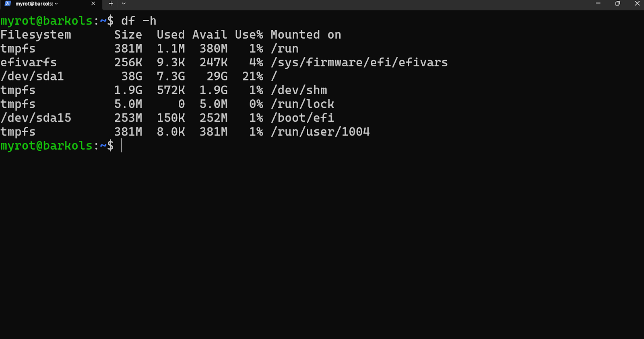Click the /dev/sda15 filesystem entry
Image resolution: width=644 pixels, height=339 pixels.
36,118
